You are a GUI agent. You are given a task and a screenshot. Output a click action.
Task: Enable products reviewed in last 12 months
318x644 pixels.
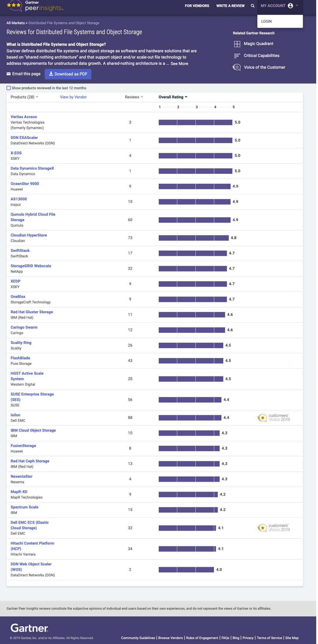[x=9, y=88]
